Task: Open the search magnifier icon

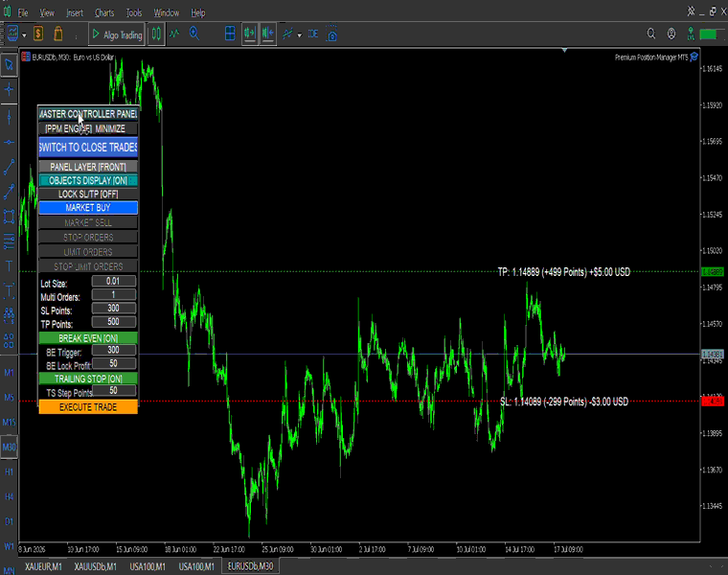Action: [651, 34]
